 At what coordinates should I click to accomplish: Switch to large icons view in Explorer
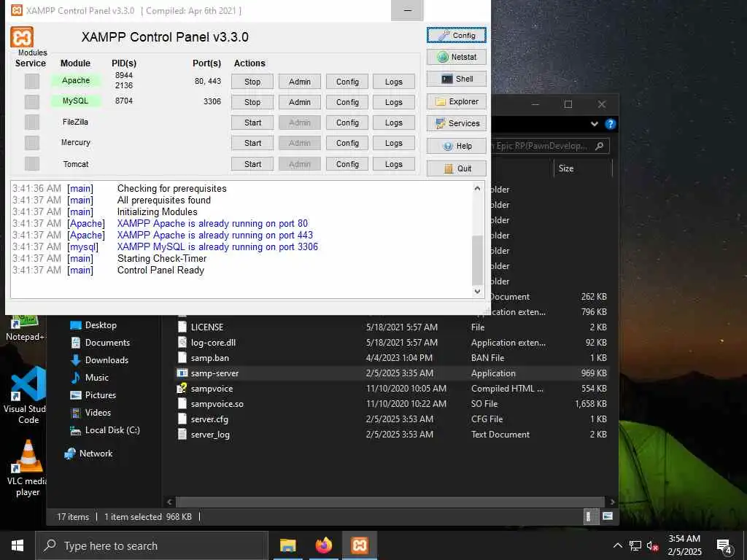608,516
